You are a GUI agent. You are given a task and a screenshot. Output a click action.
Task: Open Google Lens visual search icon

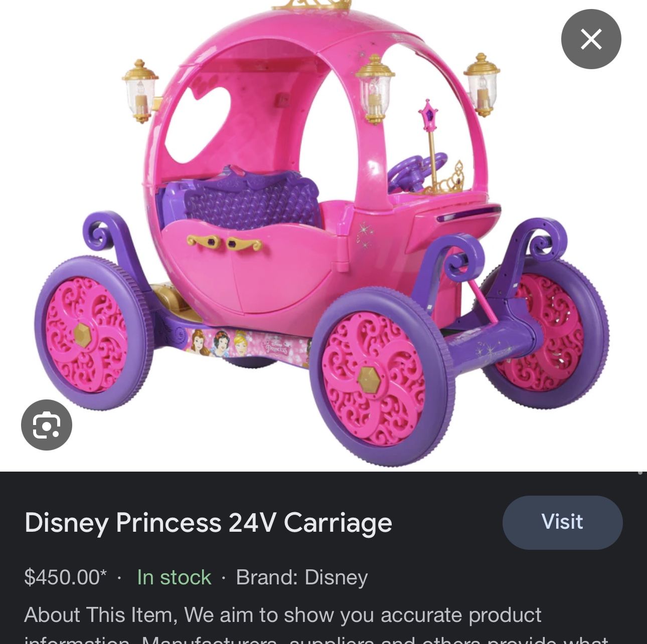coord(47,425)
